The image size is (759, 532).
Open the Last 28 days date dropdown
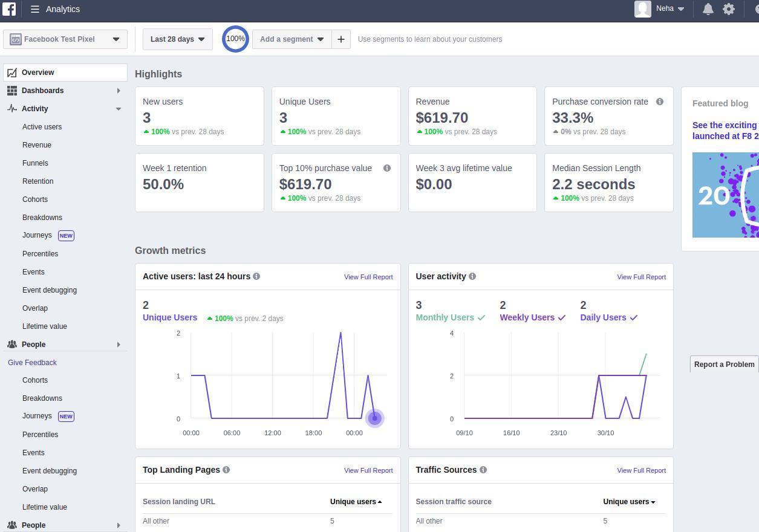(x=178, y=39)
